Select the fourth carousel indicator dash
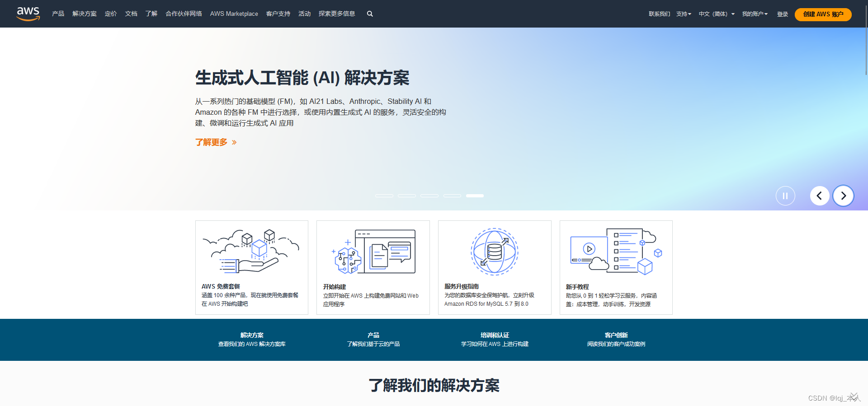 pyautogui.click(x=452, y=196)
